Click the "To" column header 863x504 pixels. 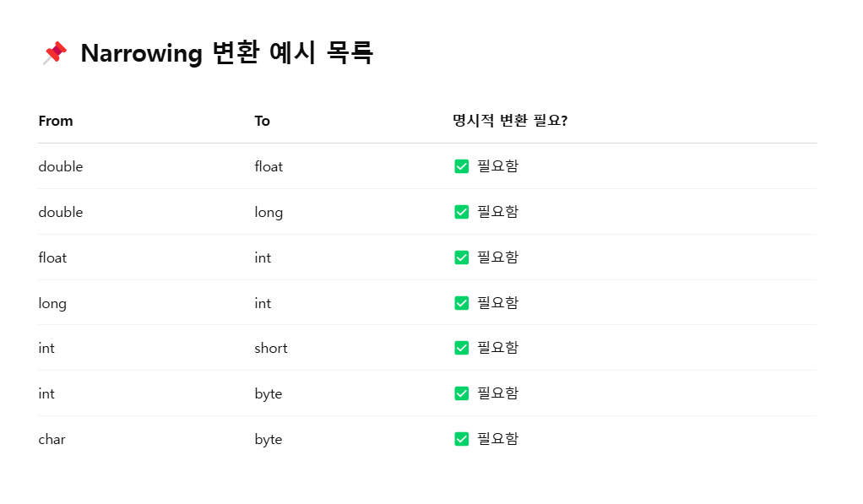point(263,121)
